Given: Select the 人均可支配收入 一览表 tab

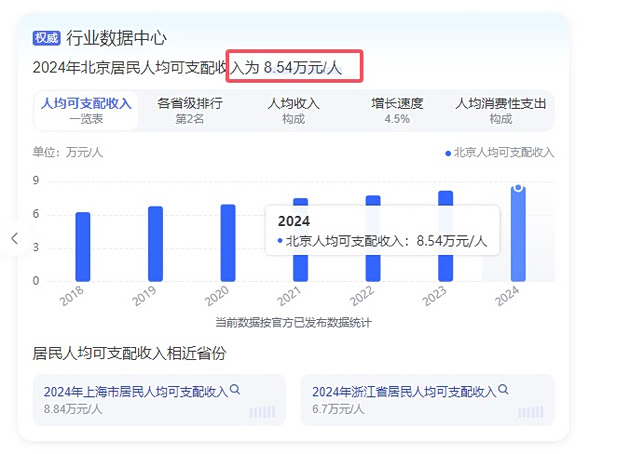Looking at the screenshot, I should [86, 110].
